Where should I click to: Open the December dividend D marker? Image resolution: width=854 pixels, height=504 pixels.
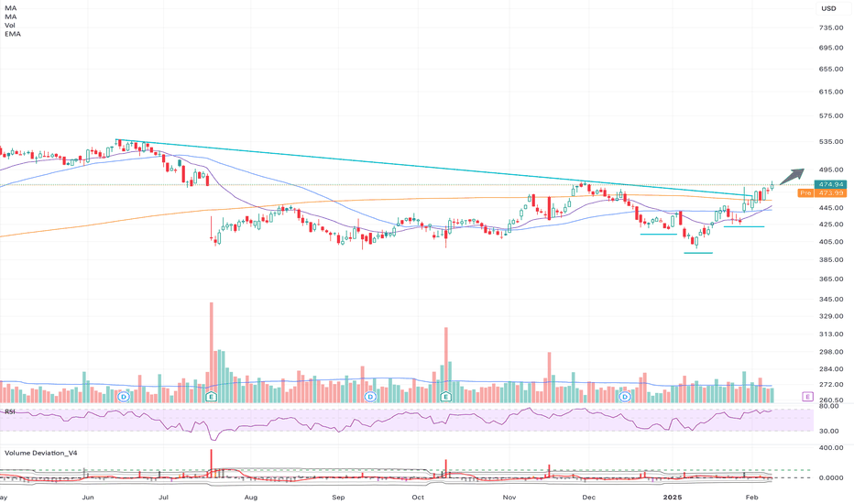pos(625,397)
